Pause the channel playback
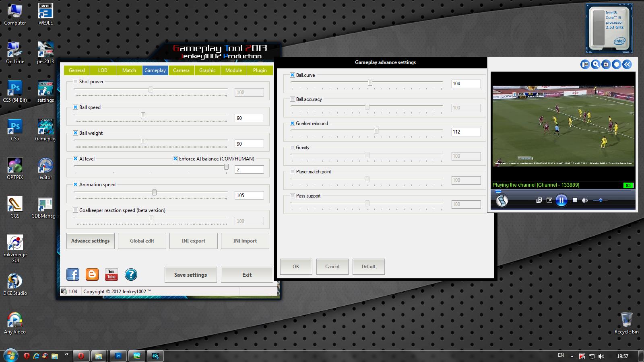 tap(561, 200)
